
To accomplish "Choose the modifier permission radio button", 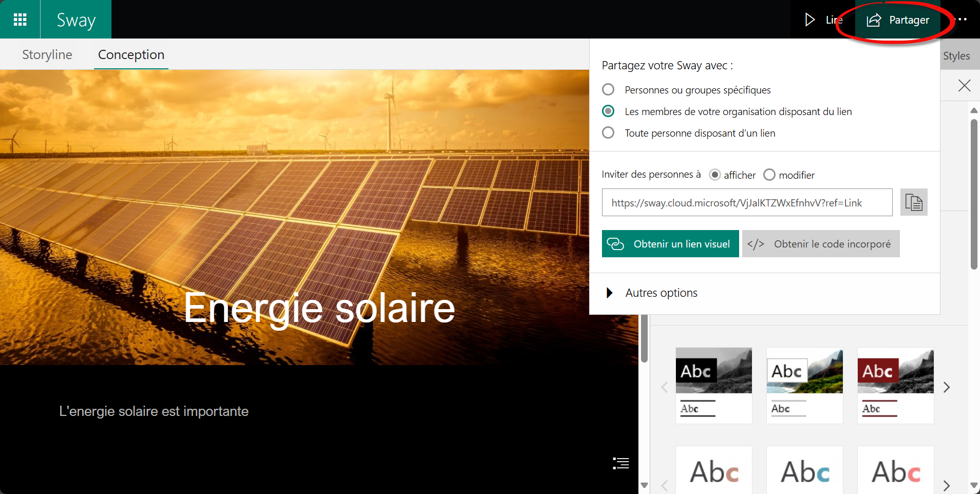I will click(769, 175).
